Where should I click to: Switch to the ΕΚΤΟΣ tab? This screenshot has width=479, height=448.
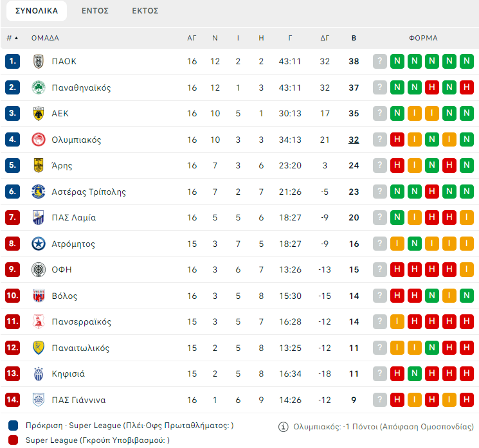(145, 11)
